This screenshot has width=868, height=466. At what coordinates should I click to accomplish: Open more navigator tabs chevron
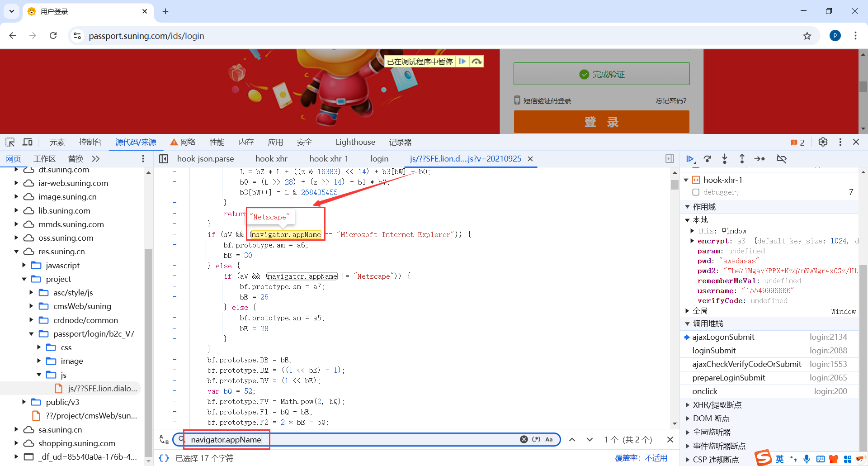pyautogui.click(x=95, y=159)
